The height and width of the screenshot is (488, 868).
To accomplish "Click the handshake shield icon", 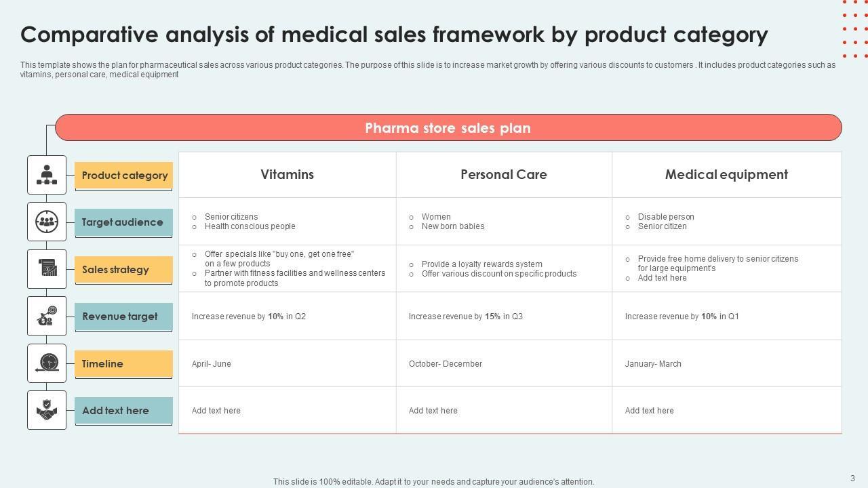I will 47,410.
